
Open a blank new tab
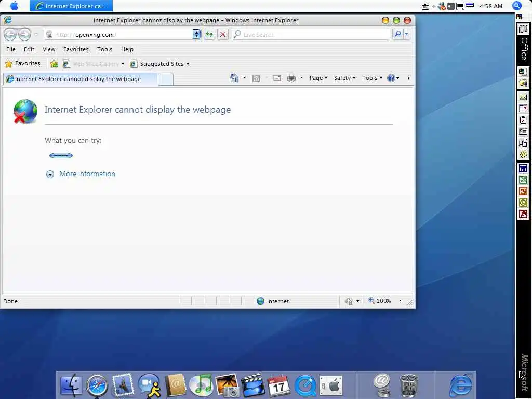(166, 79)
